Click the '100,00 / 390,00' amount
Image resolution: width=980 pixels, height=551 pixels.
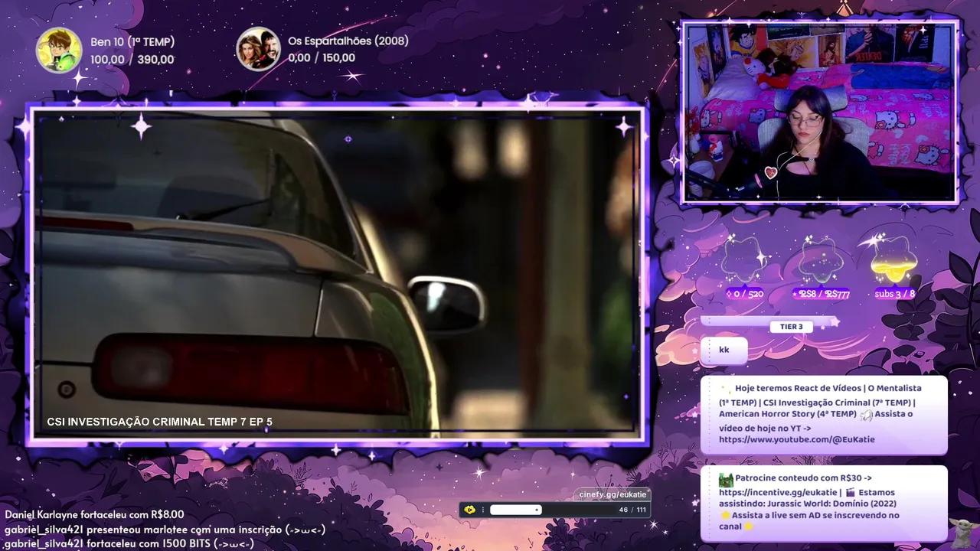click(x=132, y=59)
